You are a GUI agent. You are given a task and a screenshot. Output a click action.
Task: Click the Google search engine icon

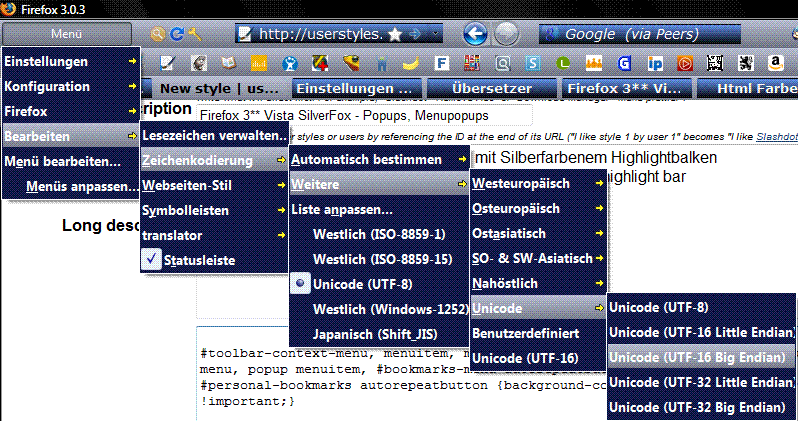pyautogui.click(x=550, y=34)
